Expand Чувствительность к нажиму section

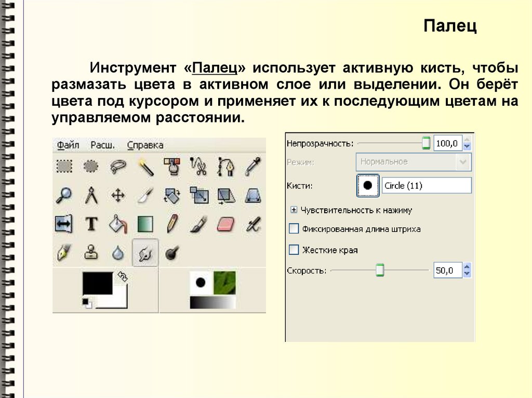pos(294,210)
